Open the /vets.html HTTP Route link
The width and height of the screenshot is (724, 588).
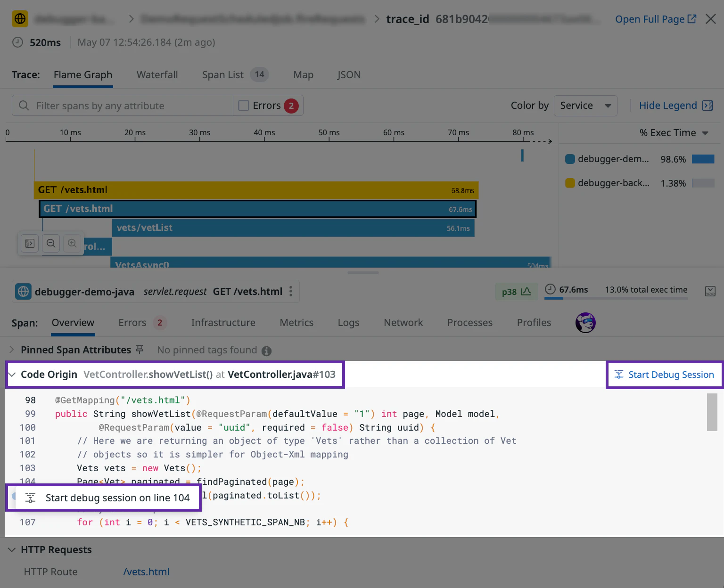click(146, 572)
